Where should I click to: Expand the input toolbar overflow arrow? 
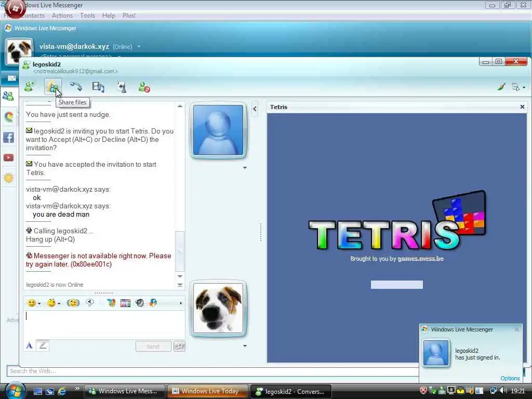[x=180, y=303]
